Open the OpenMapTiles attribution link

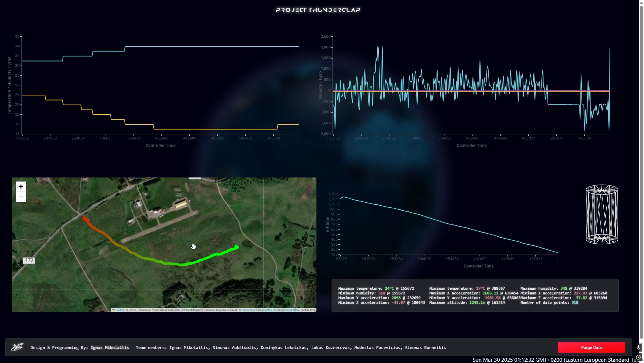(268, 310)
